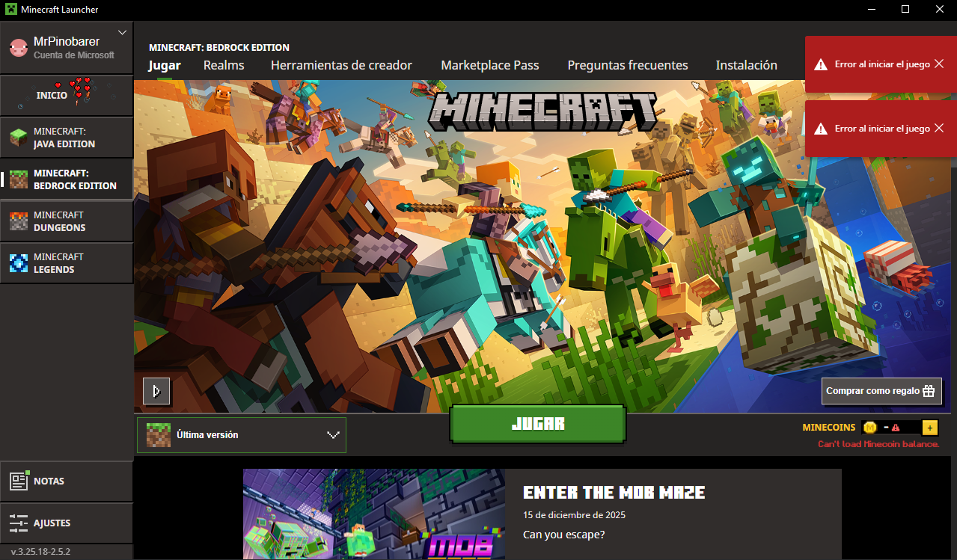The height and width of the screenshot is (560, 957).
Task: Open the ENTER THE MOB MAZE headline
Action: coord(614,493)
